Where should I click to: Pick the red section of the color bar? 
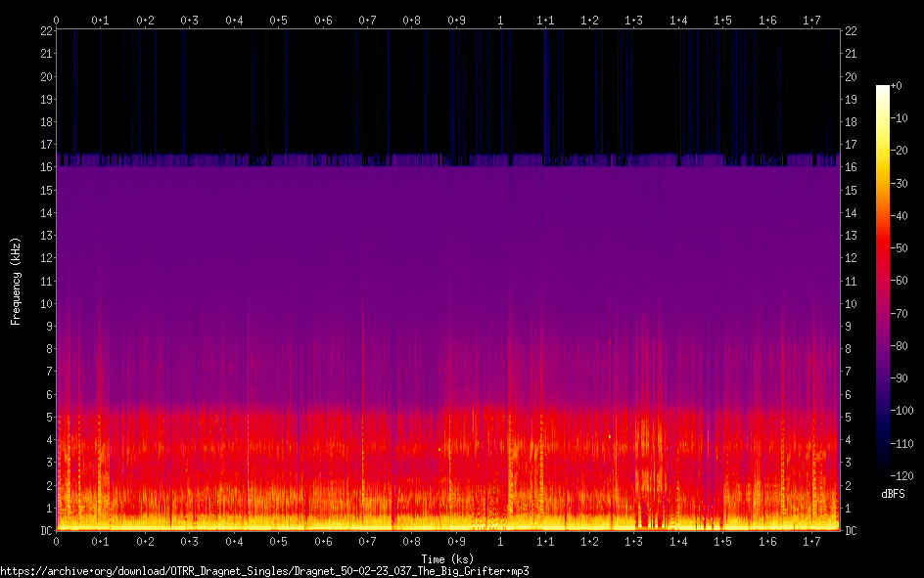pyautogui.click(x=883, y=254)
